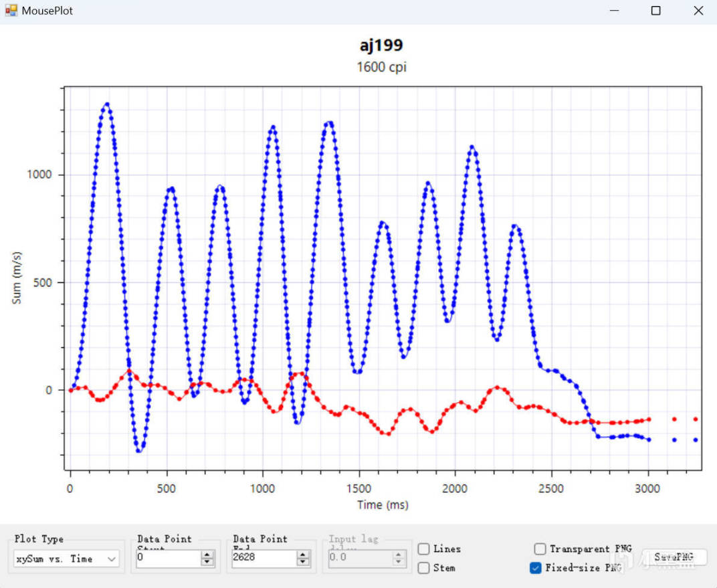Toggle the Transparent PNG checkbox
Viewport: 717px width, 588px height.
point(540,549)
